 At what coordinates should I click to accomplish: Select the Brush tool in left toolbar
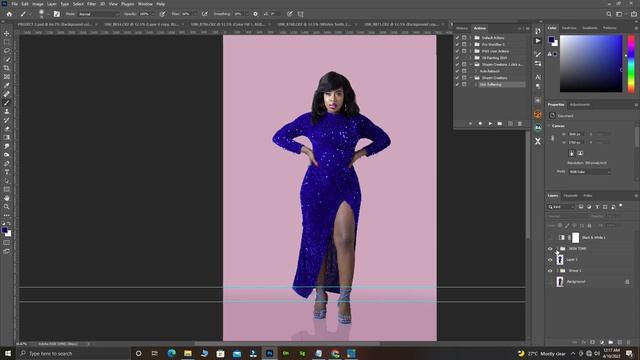point(7,103)
